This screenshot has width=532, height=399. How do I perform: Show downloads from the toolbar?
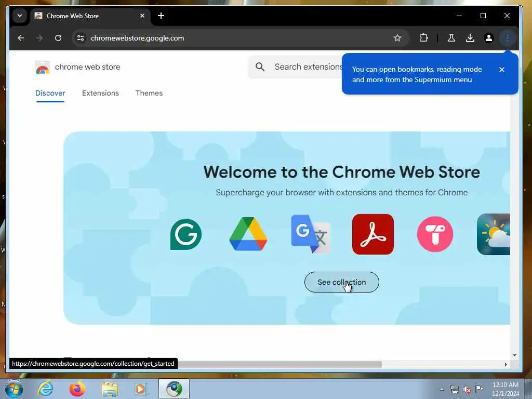(470, 38)
